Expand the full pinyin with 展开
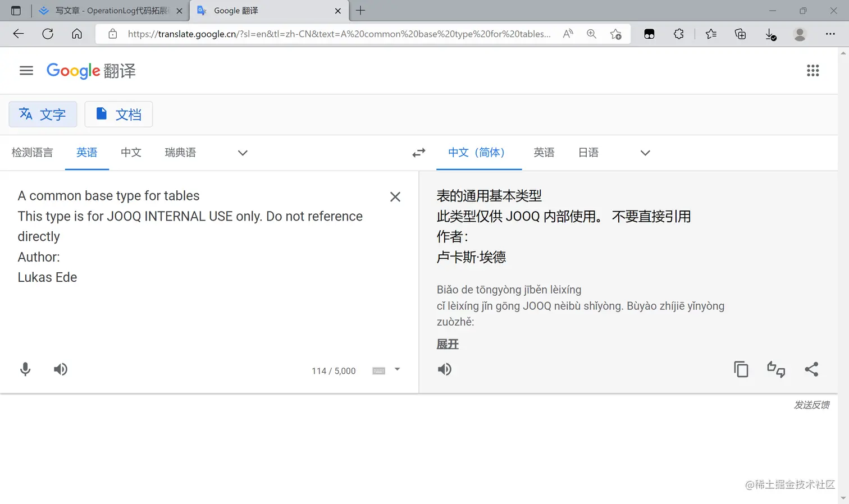The image size is (849, 504). (x=448, y=344)
